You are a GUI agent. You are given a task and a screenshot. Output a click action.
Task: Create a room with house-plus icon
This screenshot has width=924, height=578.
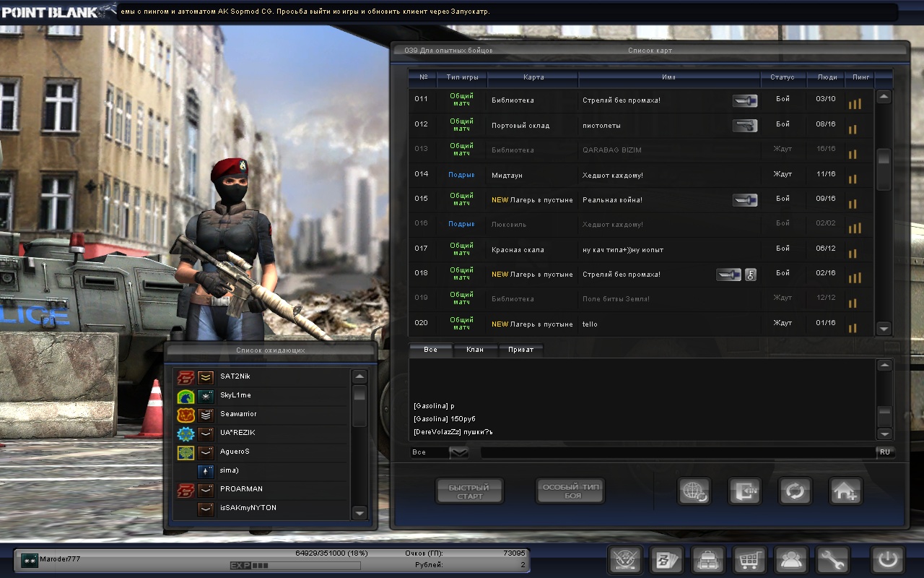(846, 491)
